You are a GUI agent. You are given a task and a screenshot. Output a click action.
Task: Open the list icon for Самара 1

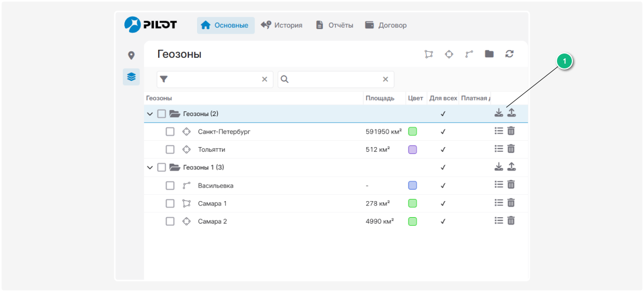pos(499,203)
